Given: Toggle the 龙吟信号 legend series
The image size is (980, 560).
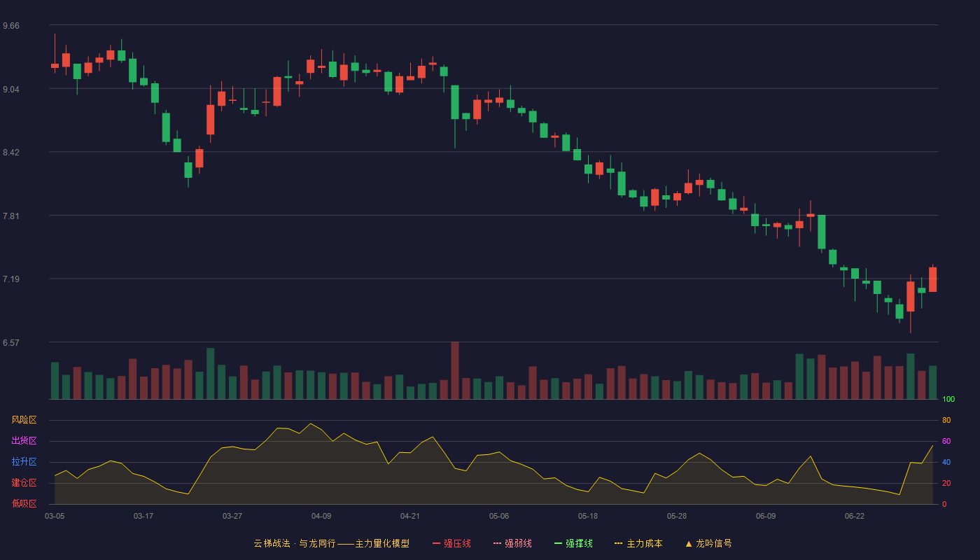Looking at the screenshot, I should (x=708, y=543).
